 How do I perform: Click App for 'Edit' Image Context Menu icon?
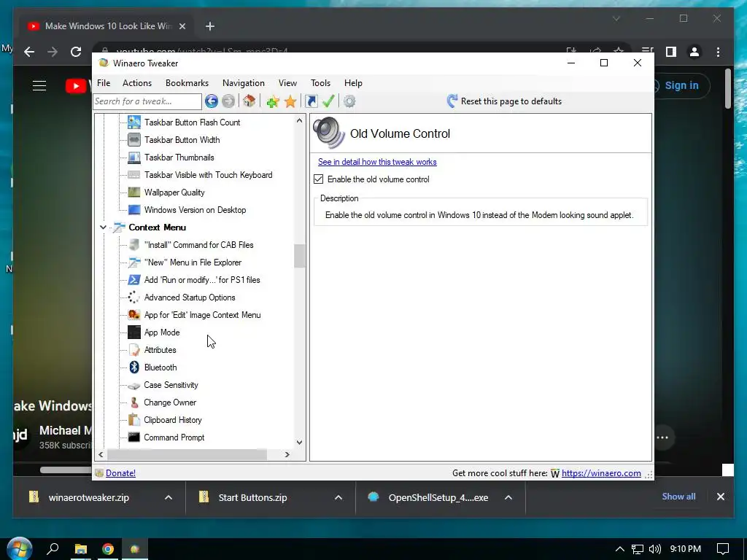134,315
